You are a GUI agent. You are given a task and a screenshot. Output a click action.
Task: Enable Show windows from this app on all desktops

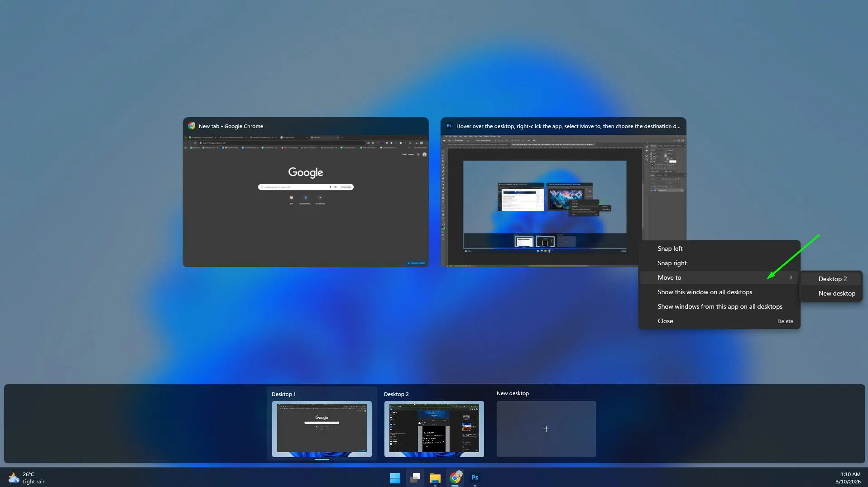719,306
